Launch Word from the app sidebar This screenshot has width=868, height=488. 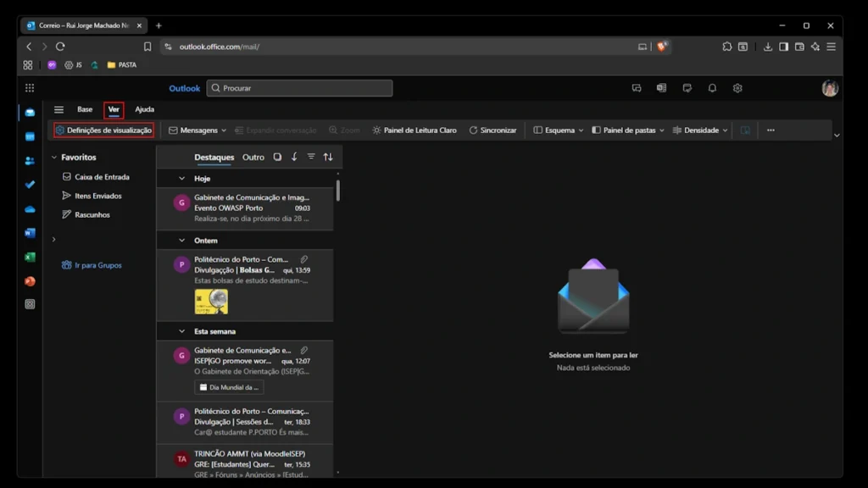30,233
